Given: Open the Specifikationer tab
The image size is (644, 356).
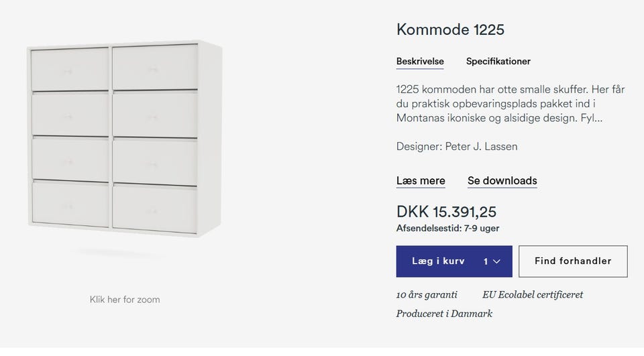Looking at the screenshot, I should pyautogui.click(x=498, y=61).
